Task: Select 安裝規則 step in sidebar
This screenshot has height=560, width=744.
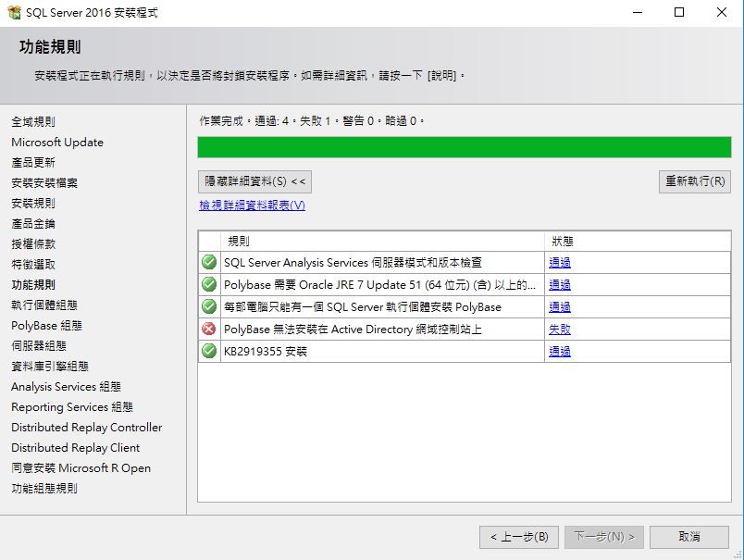Action: [33, 204]
